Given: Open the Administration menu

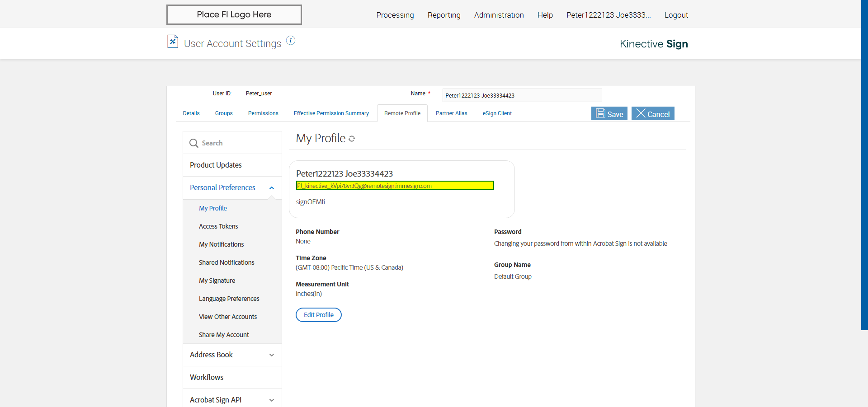Looking at the screenshot, I should pyautogui.click(x=499, y=15).
